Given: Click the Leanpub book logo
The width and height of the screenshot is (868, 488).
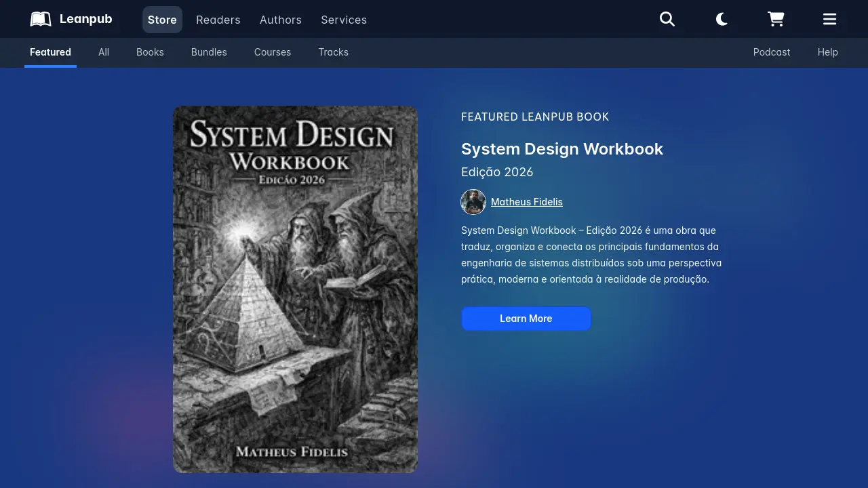Looking at the screenshot, I should pyautogui.click(x=40, y=18).
